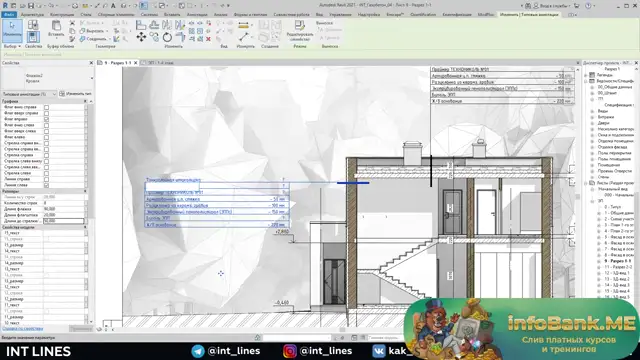The width and height of the screenshot is (640, 360).
Task: Click the 'Длина до стрелки' value field
Action: pyautogui.click(x=64, y=221)
